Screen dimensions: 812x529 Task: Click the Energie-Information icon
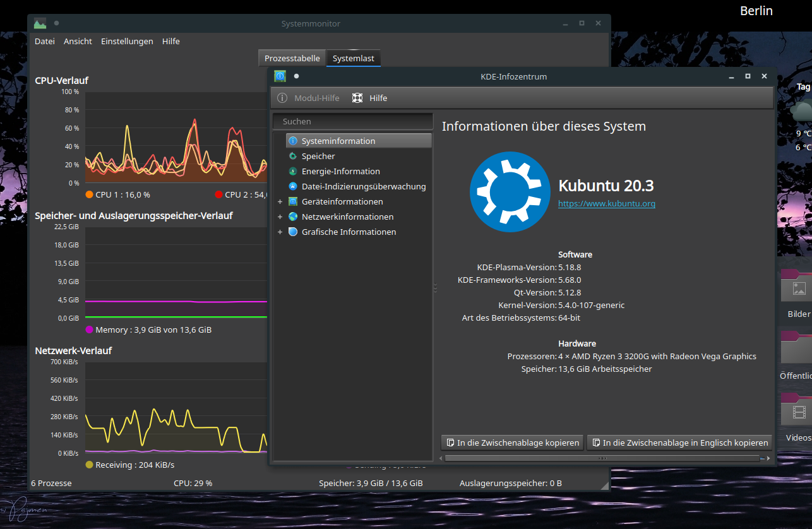click(x=293, y=171)
